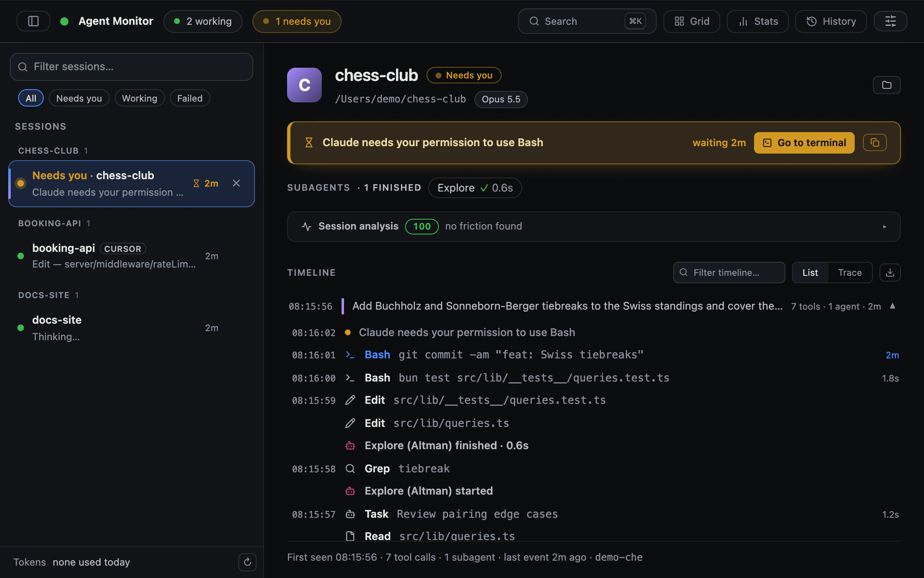The image size is (924, 578).
Task: Click terminal icon for git commit row
Action: tap(350, 355)
